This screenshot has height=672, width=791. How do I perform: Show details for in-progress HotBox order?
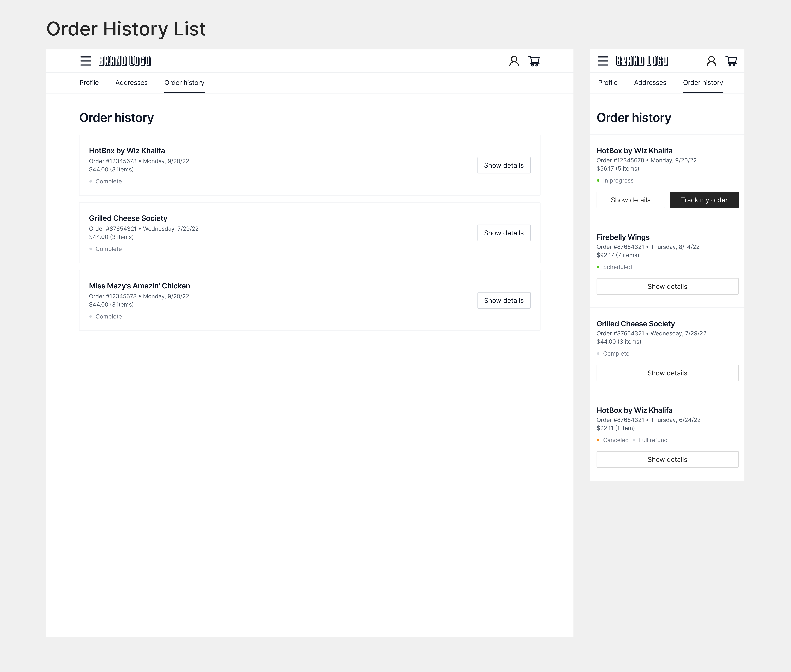[630, 200]
